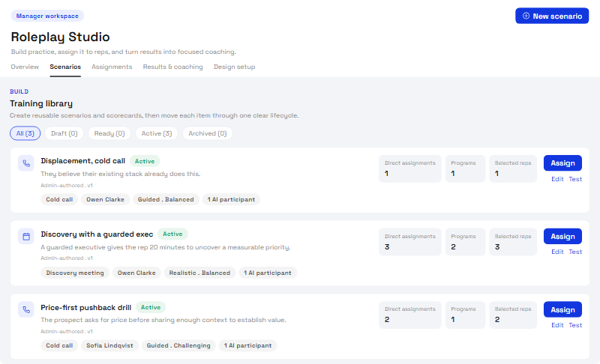
Task: Click 1 AI participant tag on Discovery card
Action: (x=268, y=273)
